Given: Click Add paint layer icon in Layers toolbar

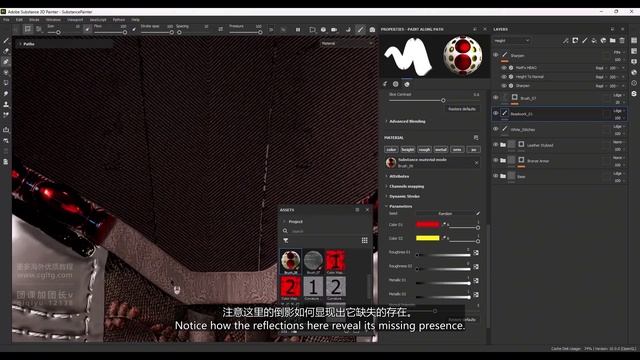Looking at the screenshot, I should (x=584, y=40).
